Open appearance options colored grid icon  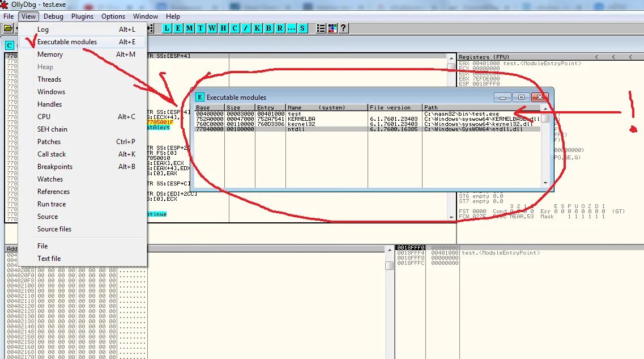(332, 28)
